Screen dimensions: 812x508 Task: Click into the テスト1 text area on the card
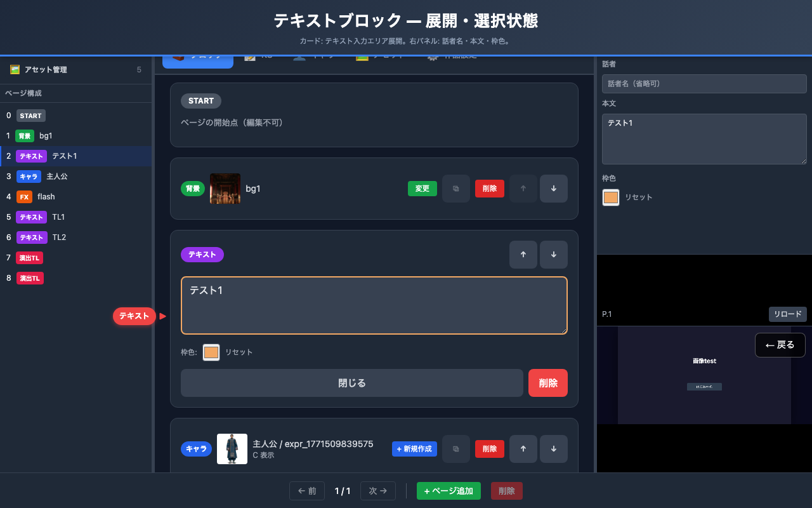(x=374, y=305)
